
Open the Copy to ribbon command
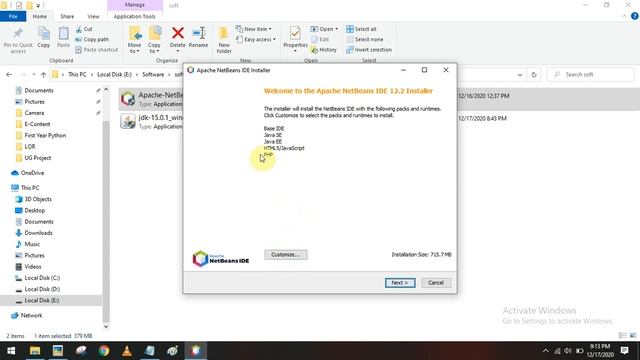coord(154,40)
